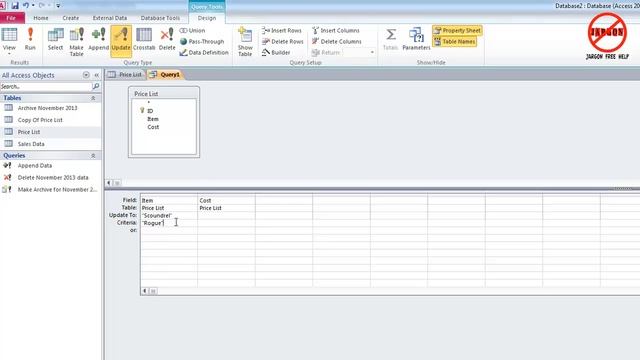Choose the Select query type
The height and width of the screenshot is (360, 640).
pos(55,39)
